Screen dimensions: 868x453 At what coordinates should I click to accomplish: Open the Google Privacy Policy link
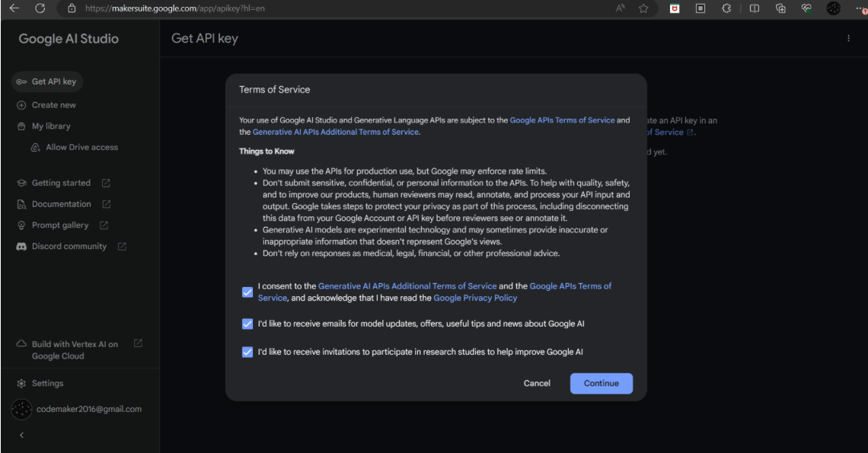point(475,298)
